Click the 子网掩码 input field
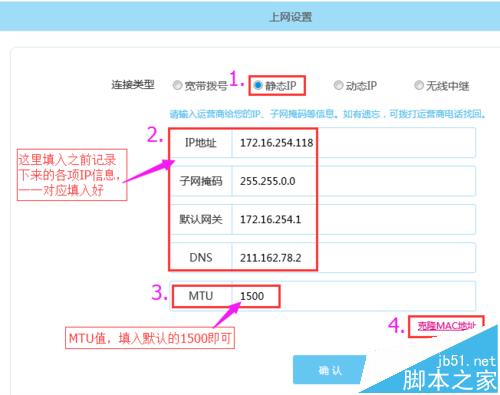 pos(353,181)
